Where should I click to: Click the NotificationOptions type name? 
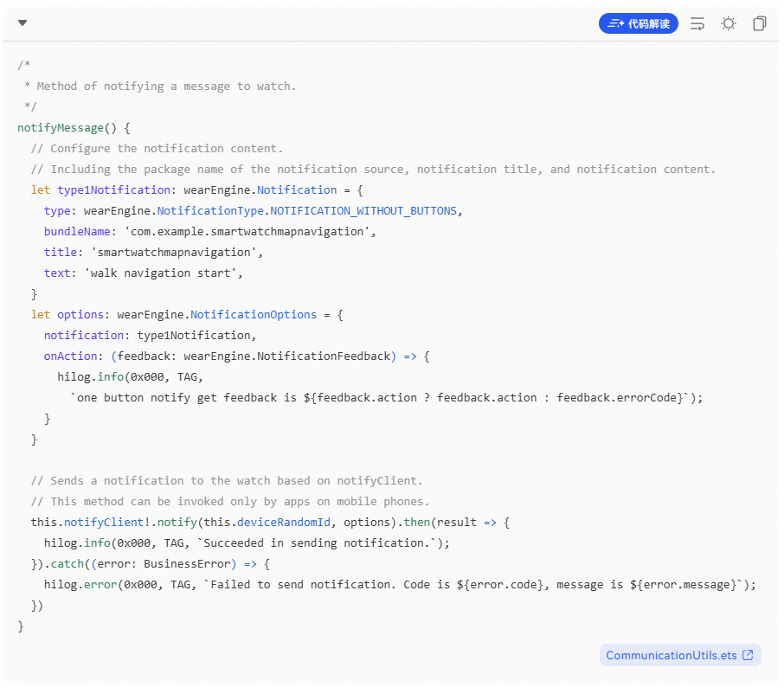coord(254,314)
